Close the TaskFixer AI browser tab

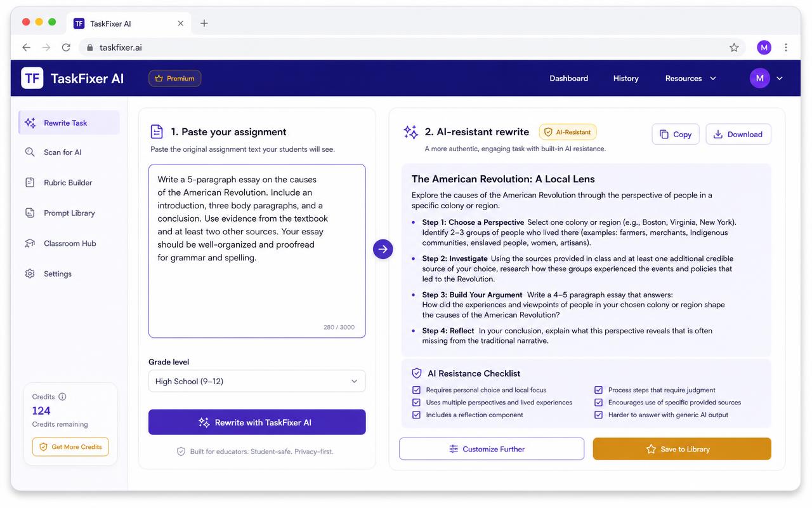(x=180, y=23)
